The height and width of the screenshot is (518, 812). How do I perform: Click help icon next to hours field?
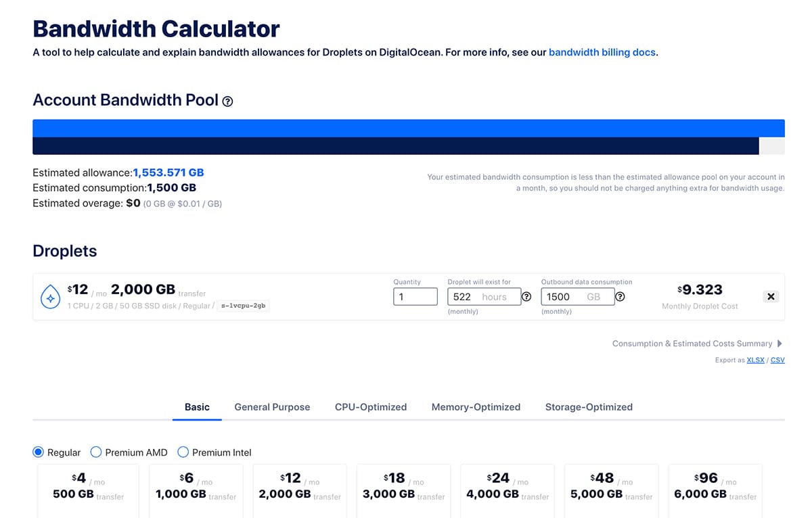pyautogui.click(x=526, y=297)
